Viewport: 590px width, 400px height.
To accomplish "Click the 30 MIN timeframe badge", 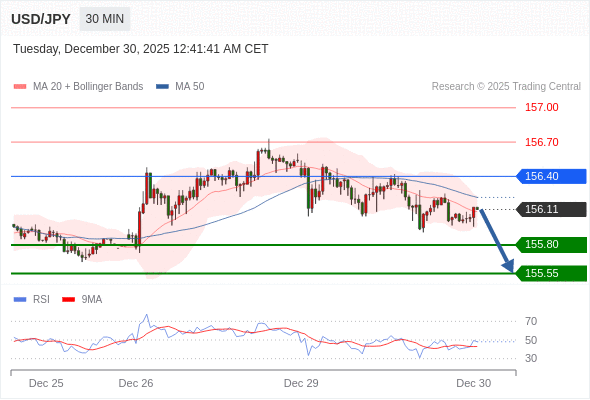I will tap(105, 19).
